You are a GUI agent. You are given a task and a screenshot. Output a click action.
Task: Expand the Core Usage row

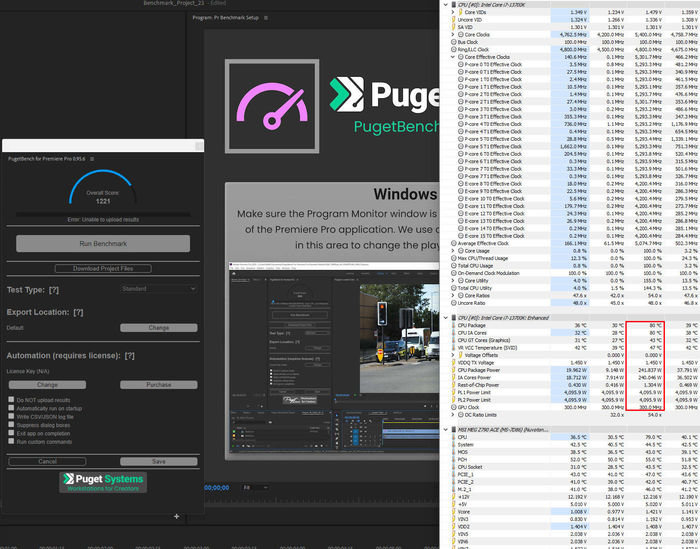point(453,251)
